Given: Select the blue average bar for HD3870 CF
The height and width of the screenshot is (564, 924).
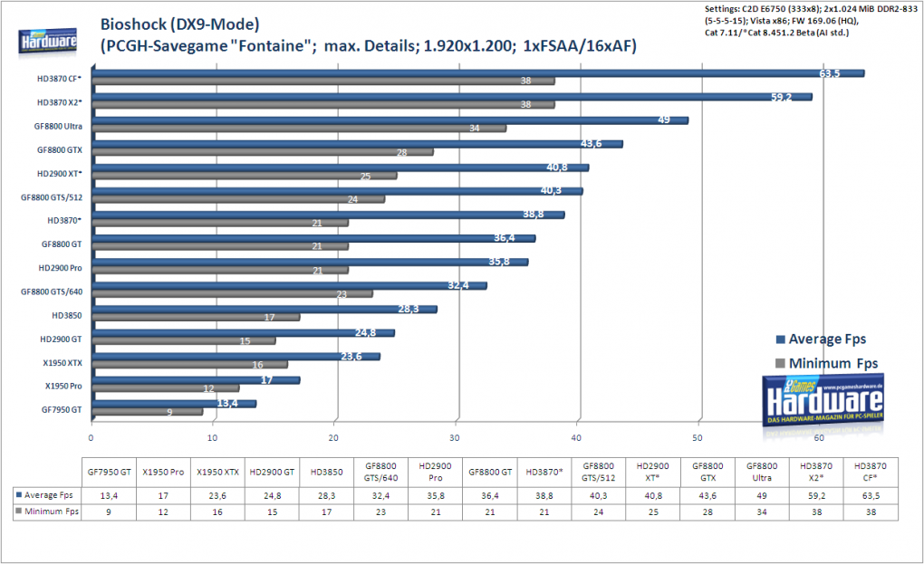Looking at the screenshot, I should click(x=478, y=73).
